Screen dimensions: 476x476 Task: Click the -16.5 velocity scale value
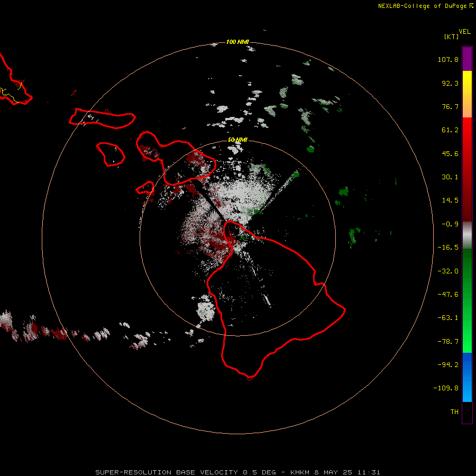448,248
